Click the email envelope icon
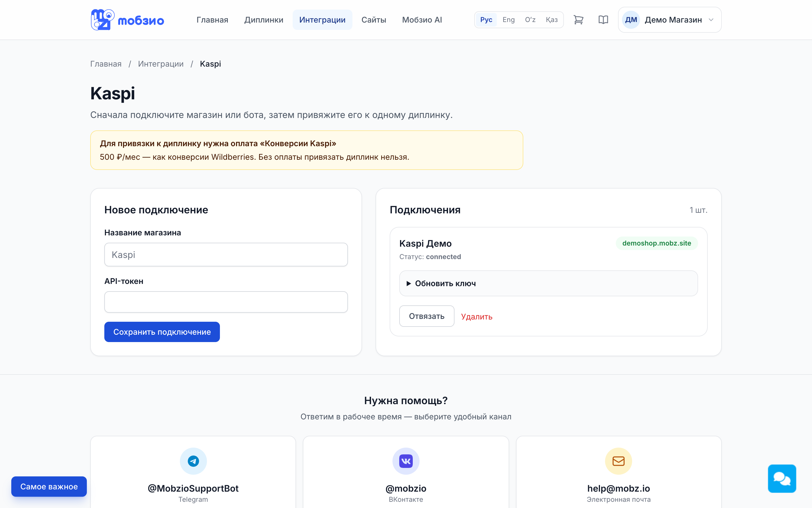The height and width of the screenshot is (508, 812). pos(618,461)
